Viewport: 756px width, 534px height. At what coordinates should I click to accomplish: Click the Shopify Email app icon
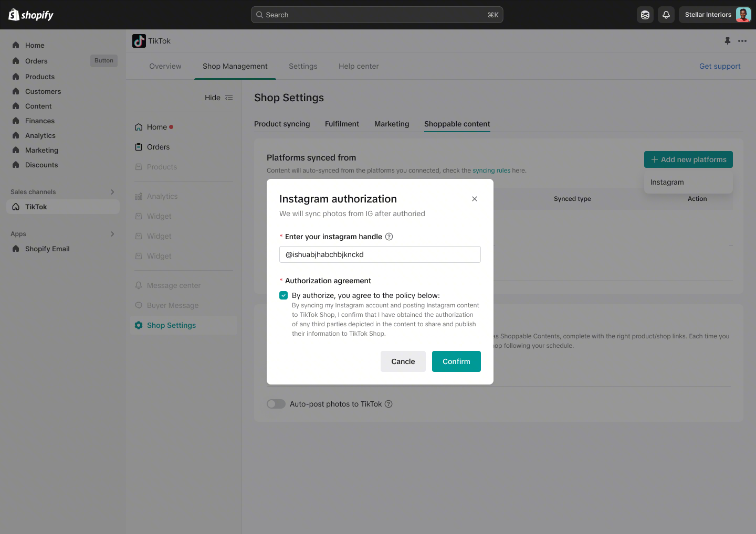tap(16, 249)
